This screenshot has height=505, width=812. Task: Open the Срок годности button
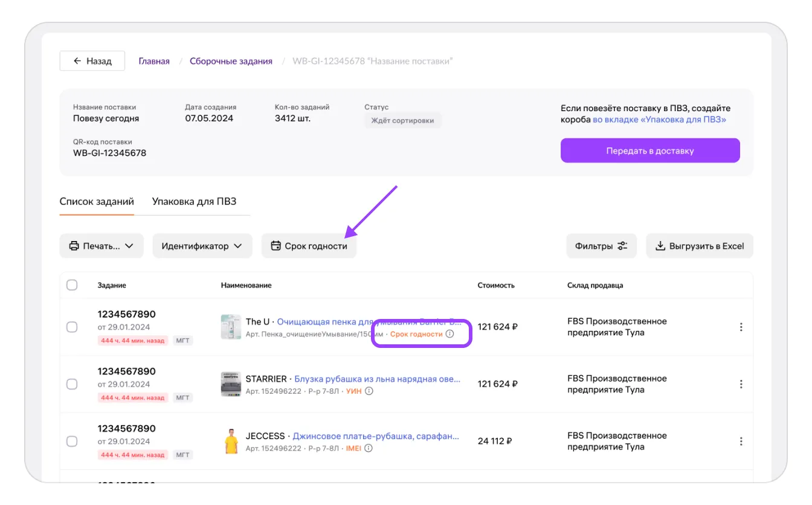(x=309, y=246)
